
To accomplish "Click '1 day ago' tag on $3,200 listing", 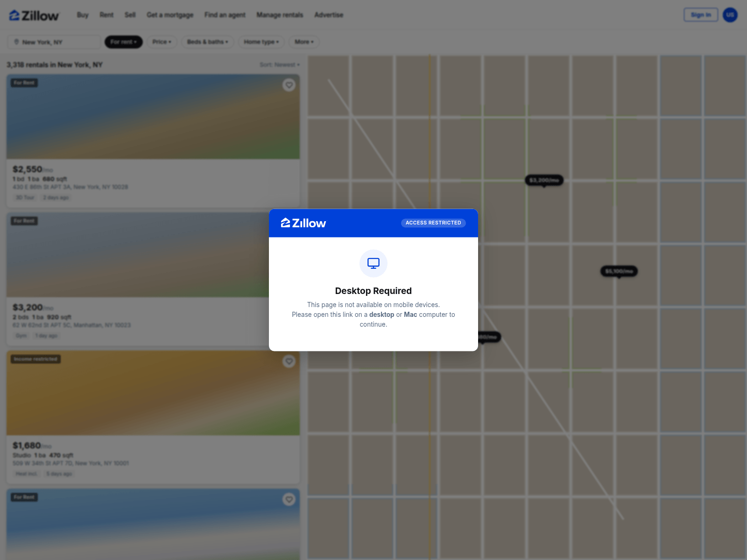I will click(x=46, y=336).
